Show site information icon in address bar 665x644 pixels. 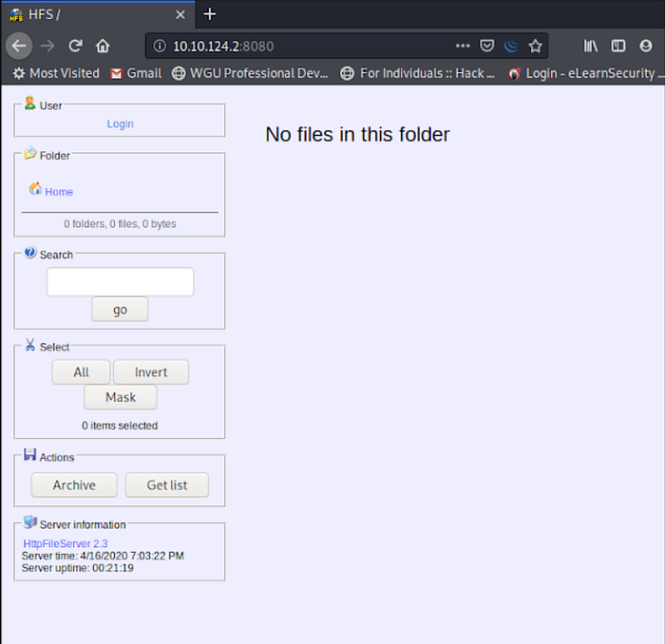[x=160, y=46]
